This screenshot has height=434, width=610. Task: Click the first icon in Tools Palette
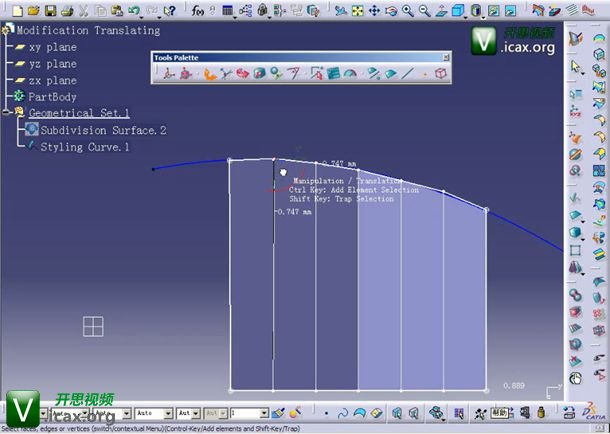coord(170,73)
